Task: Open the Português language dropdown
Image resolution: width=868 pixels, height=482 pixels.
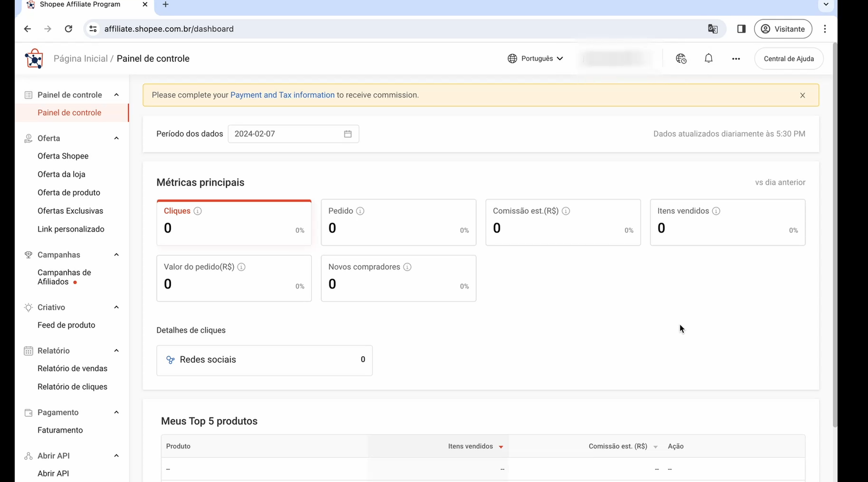Action: point(535,59)
